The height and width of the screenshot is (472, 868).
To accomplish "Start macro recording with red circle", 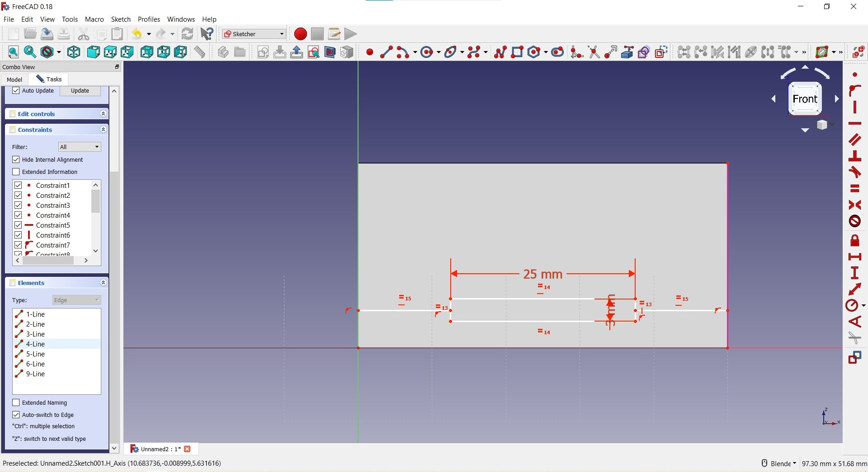I will 300,34.
